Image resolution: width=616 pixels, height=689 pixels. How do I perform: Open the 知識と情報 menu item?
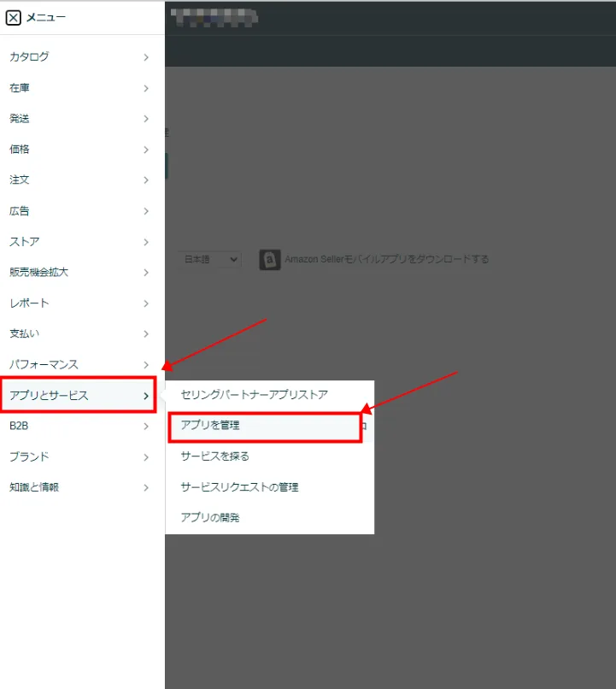pos(82,487)
